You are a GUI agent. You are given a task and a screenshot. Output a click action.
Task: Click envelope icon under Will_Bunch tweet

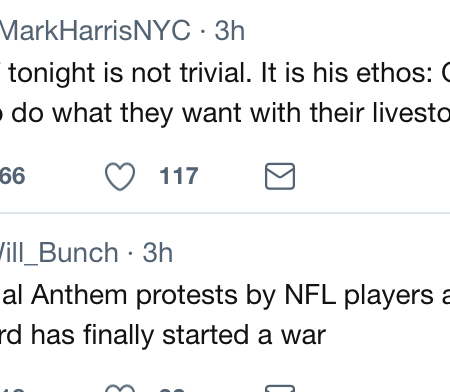point(280,388)
